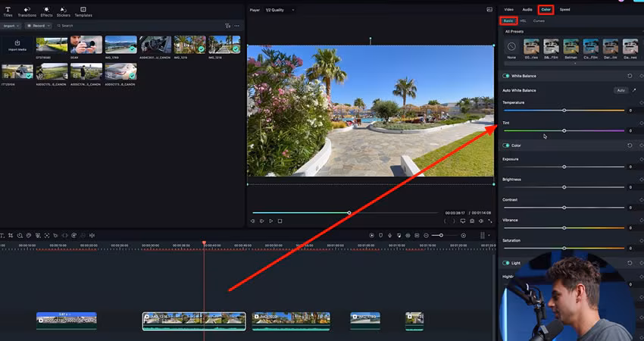Switch to the Audio tab
The width and height of the screenshot is (644, 341).
click(527, 9)
